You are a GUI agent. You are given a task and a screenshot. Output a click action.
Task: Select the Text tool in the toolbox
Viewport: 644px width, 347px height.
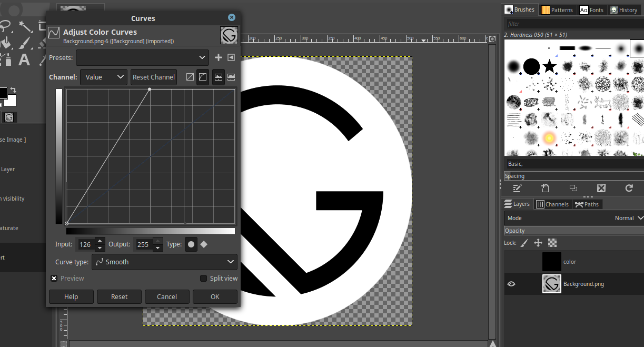[24, 60]
